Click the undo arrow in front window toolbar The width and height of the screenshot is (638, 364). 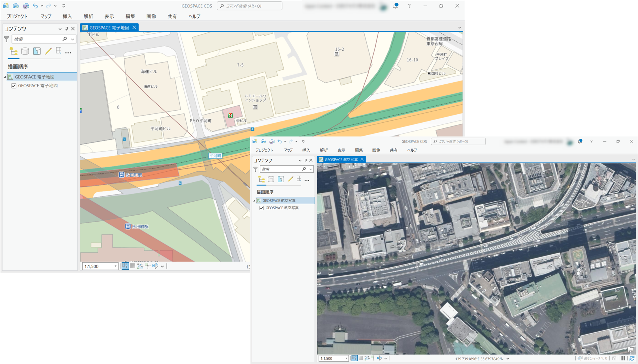[x=279, y=141]
